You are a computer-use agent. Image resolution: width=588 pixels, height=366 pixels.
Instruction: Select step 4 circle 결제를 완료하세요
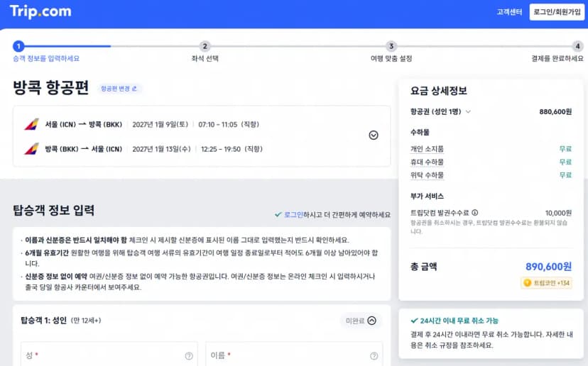[x=577, y=46]
